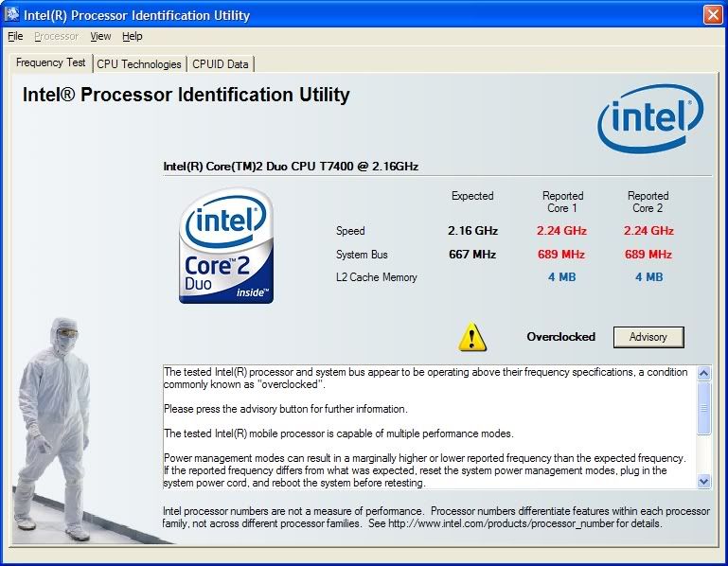Click Core 2 L2 cache 4 MB value
Screen dimensions: 728x566
click(x=648, y=277)
